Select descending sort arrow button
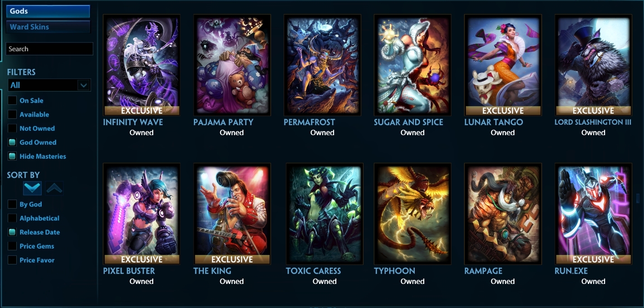This screenshot has width=644, height=308. 33,188
